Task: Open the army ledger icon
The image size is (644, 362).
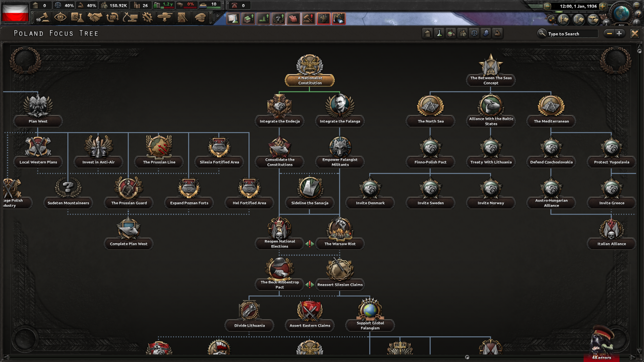Action: 563,19
